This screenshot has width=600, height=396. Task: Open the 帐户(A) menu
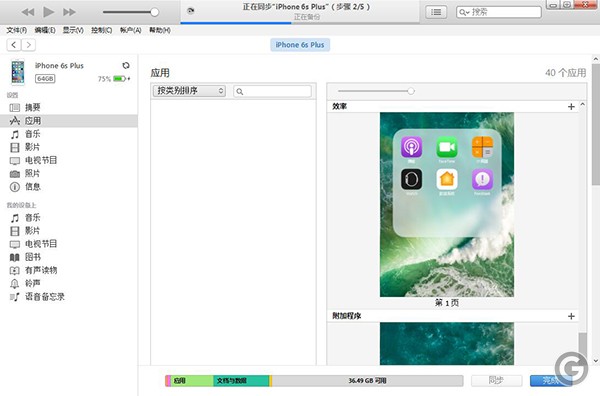click(x=130, y=30)
